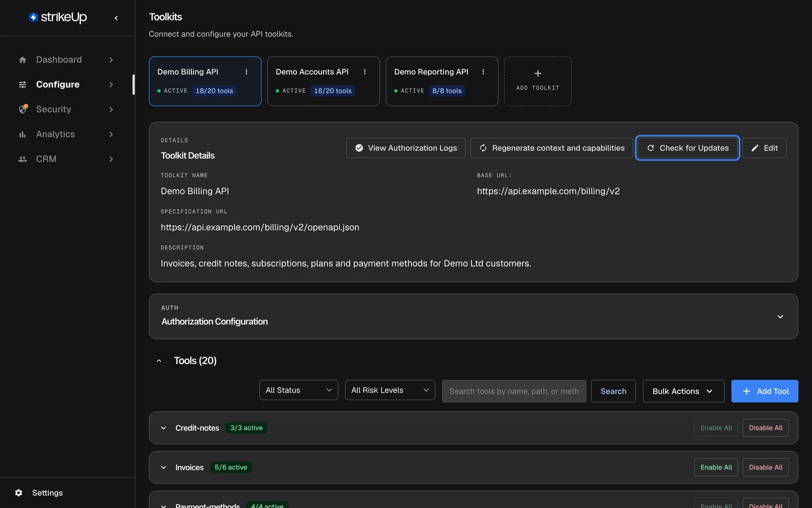Focus the search tools input field
812x508 pixels.
514,391
